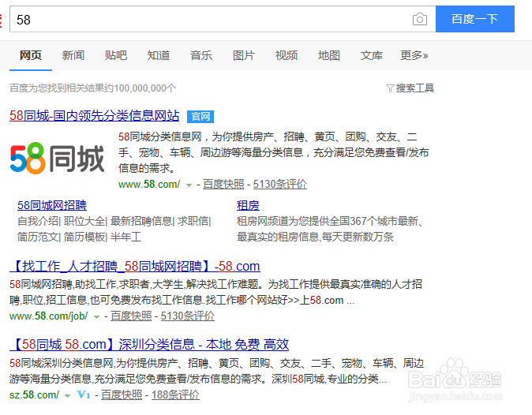532x415 pixels.
Task: Open 5130条评价 for www.58.com/job/ result
Action: [188, 316]
